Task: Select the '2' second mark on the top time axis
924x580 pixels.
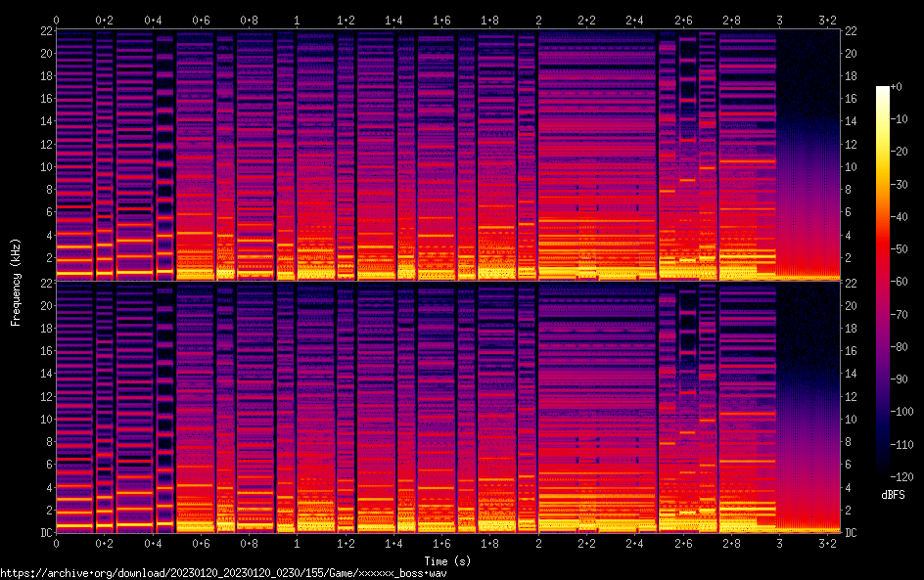Action: coord(538,20)
